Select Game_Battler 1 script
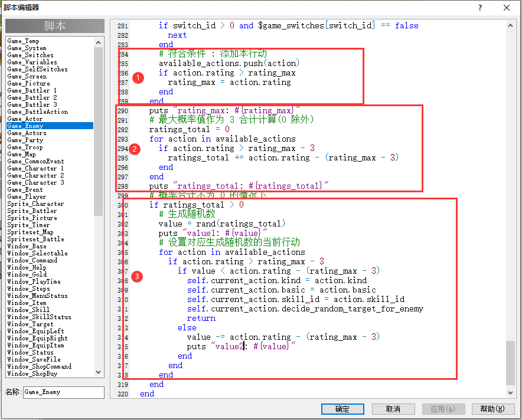 [32, 90]
